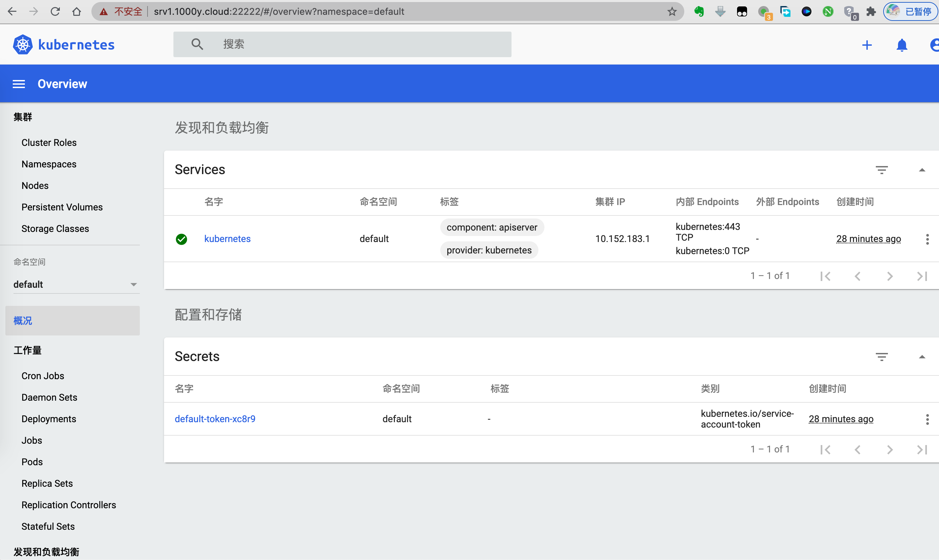Click the search magnifier icon
Screen dimensions: 939x560
pyautogui.click(x=197, y=44)
